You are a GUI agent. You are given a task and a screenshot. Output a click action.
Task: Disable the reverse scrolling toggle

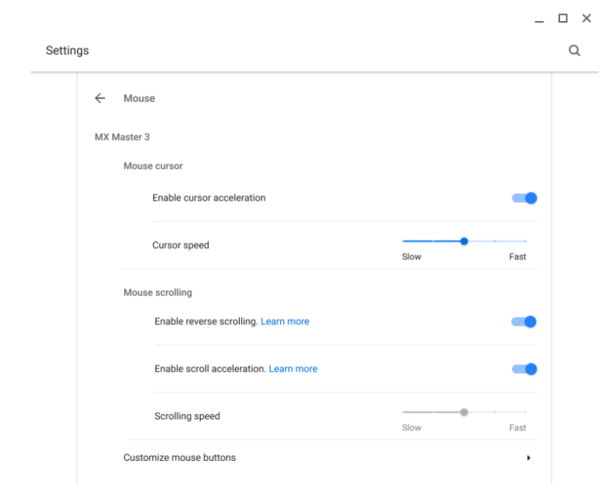pos(525,322)
